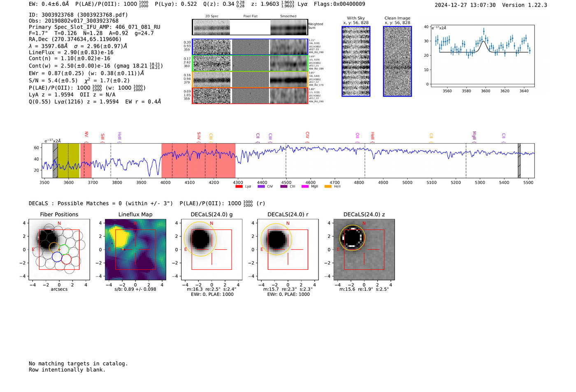Image resolution: width=576 pixels, height=392 pixels.
Task: Select the green-bordered 2D fiber spectrum row
Action: point(250,63)
